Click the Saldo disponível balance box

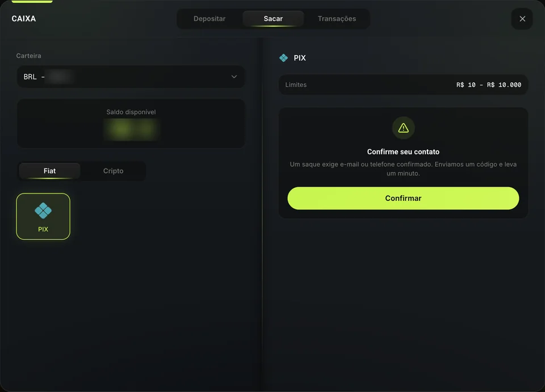[x=131, y=124]
